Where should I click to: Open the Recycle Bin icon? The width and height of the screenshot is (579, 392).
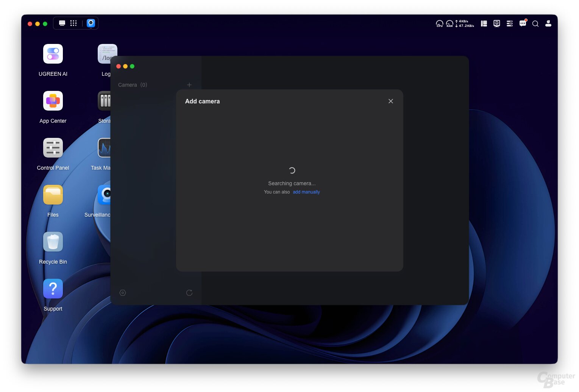click(x=53, y=242)
